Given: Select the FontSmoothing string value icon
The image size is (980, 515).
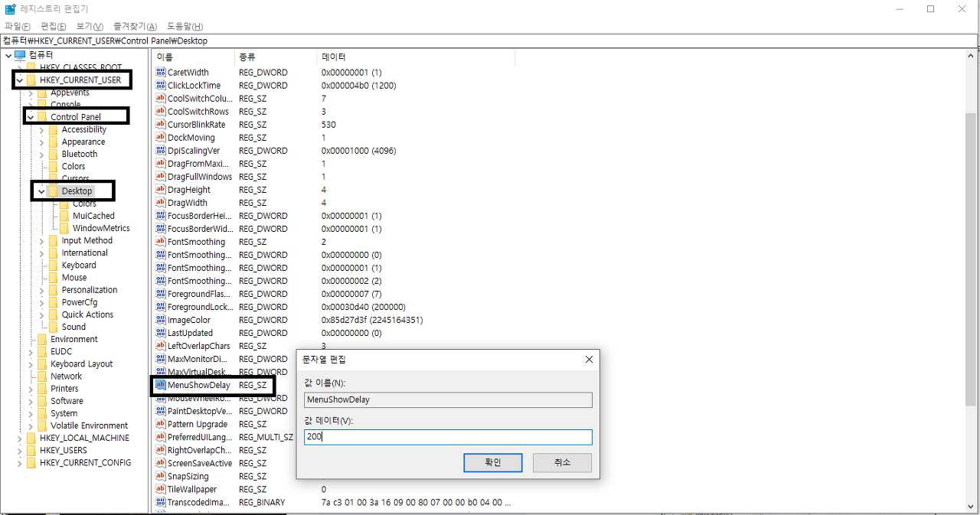Looking at the screenshot, I should pos(161,241).
